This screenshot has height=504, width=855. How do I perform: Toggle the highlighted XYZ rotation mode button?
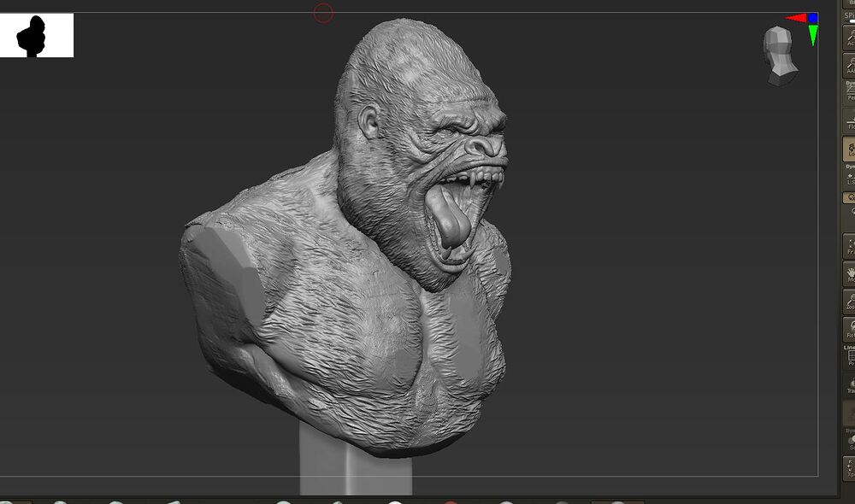850,198
